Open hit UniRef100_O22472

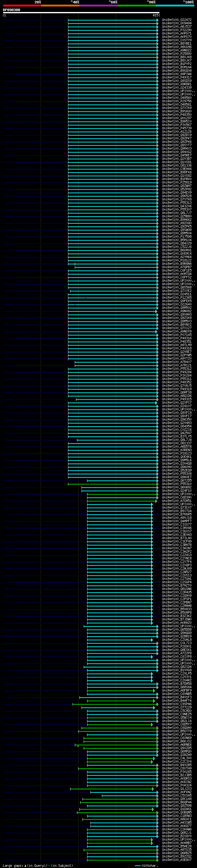click(177, 20)
